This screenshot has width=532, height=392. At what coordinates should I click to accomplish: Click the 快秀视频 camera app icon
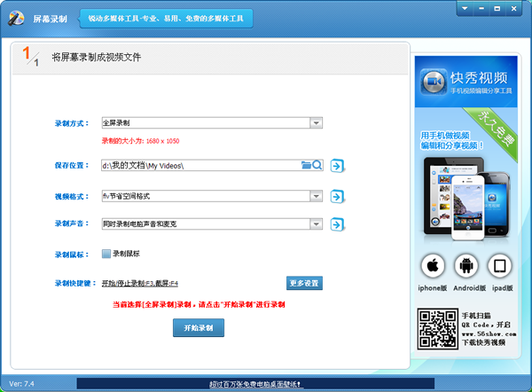click(x=434, y=82)
